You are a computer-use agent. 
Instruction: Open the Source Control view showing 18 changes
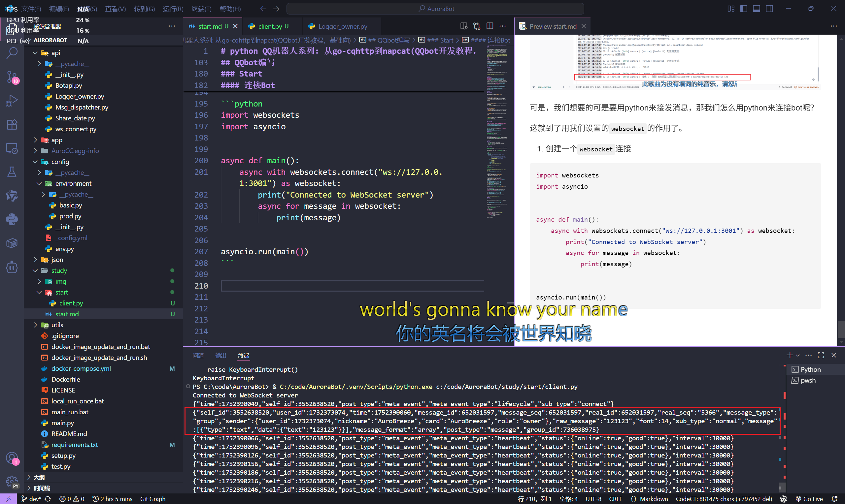[12, 77]
